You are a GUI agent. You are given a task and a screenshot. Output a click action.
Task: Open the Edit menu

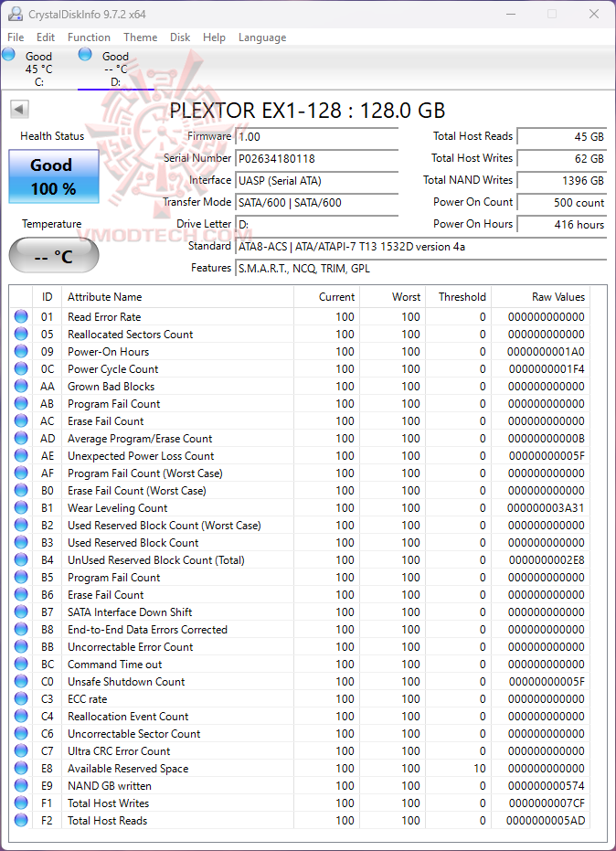point(46,37)
